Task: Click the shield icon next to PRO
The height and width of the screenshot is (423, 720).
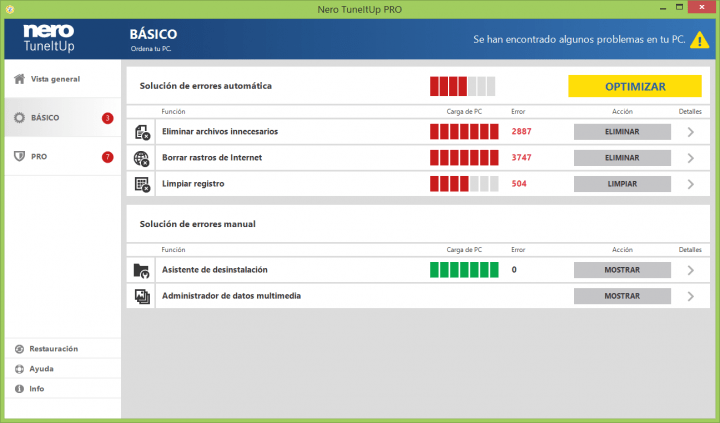Action: tap(19, 157)
